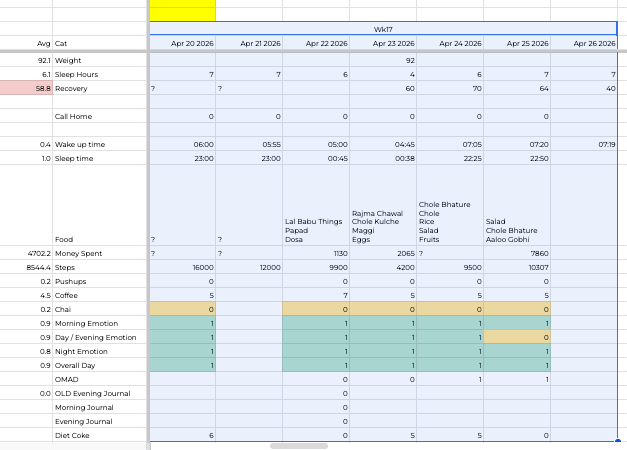Select the Diet Coke value 6 cell

tap(183, 435)
